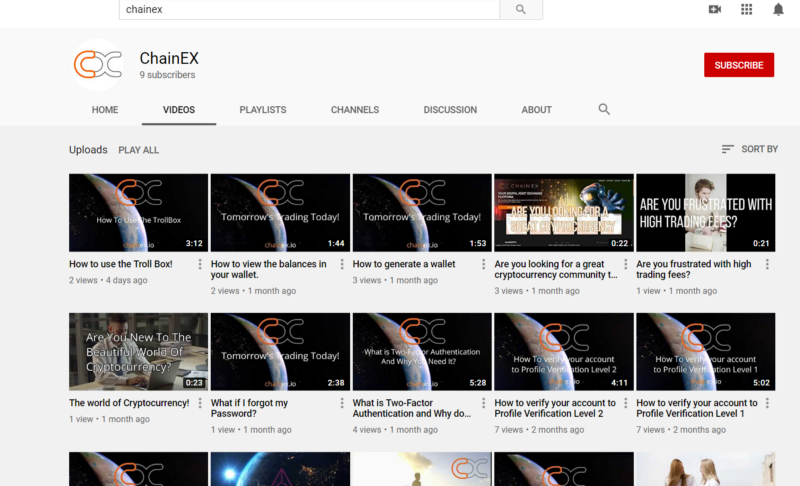Go to the HOME tab
800x486 pixels.
tap(105, 110)
